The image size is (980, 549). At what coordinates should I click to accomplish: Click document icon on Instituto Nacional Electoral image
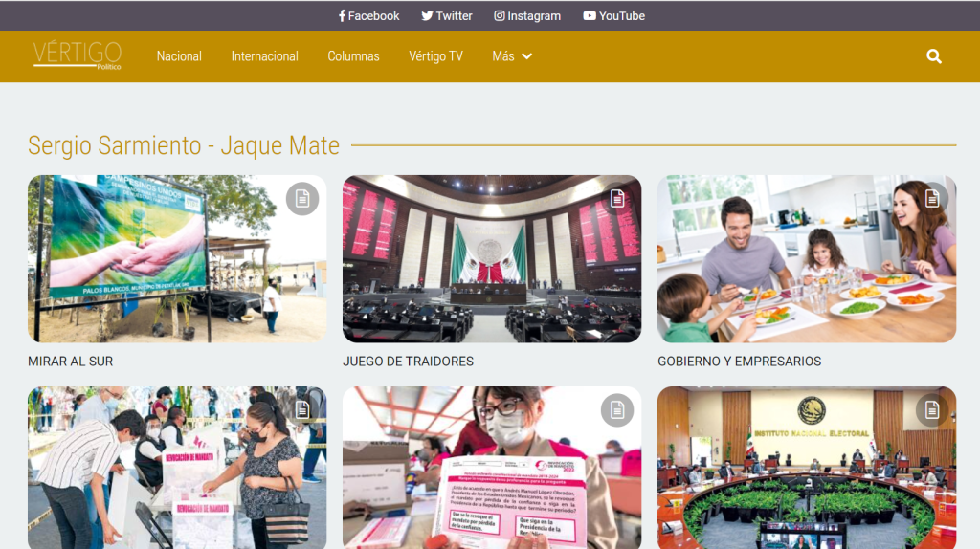pos(932,410)
